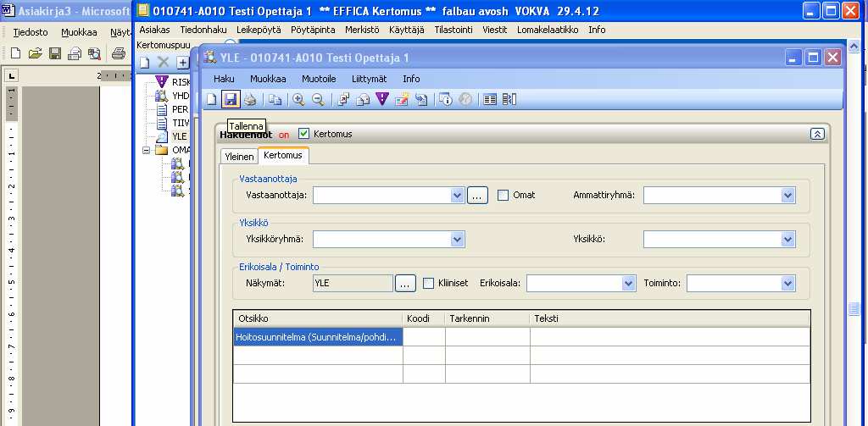Click the copy pages icon in YLE toolbar

pos(275,100)
